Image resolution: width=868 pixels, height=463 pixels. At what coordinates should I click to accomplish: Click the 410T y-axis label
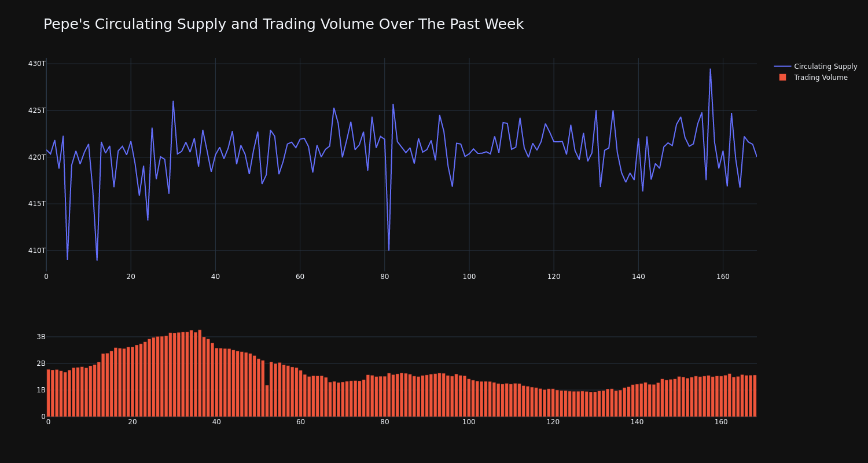[x=36, y=251]
